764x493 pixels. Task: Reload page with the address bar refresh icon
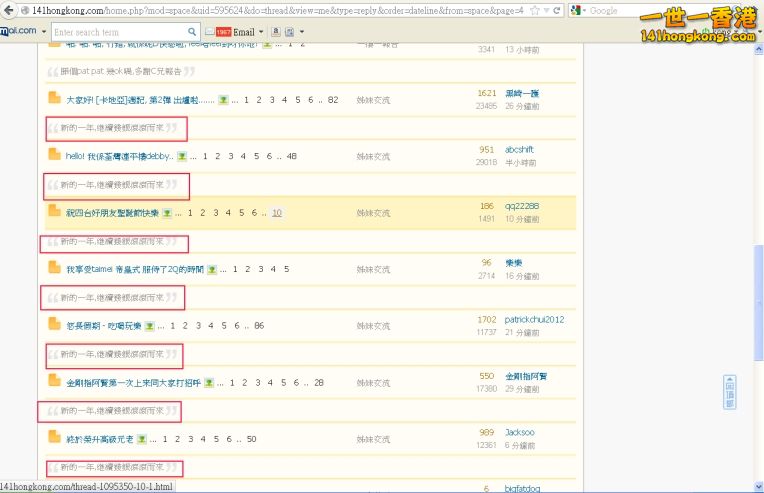[558, 11]
